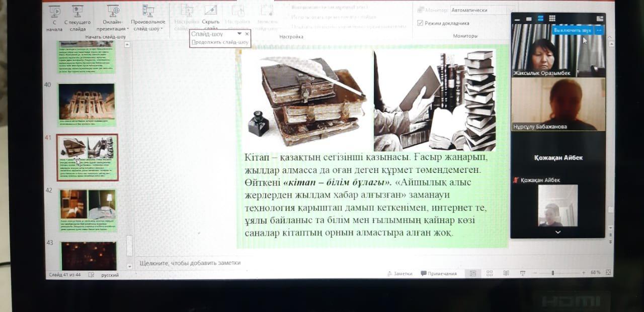Expand more participants with the down chevron
The height and width of the screenshot is (312, 644).
point(557,232)
